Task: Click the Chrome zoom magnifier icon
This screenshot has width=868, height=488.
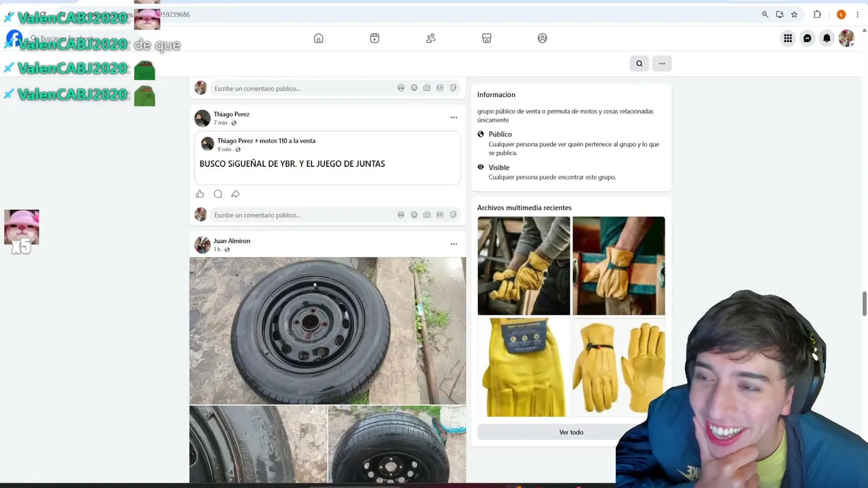Action: 765,14
